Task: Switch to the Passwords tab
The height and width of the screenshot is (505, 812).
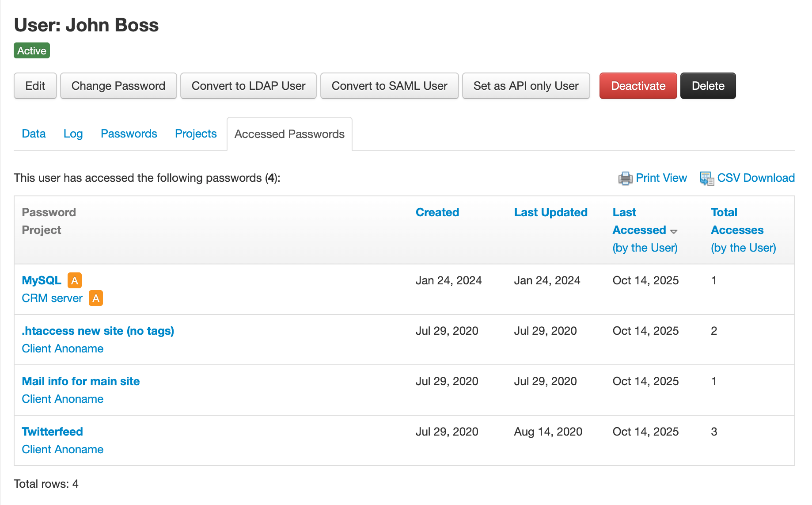Action: 129,134
